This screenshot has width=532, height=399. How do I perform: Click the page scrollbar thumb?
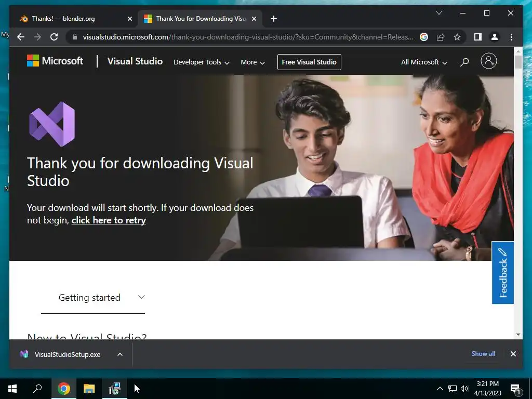click(518, 62)
